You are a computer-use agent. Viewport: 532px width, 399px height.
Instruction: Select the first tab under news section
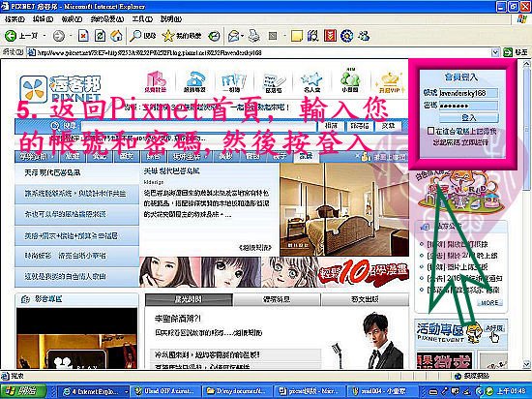point(189,299)
